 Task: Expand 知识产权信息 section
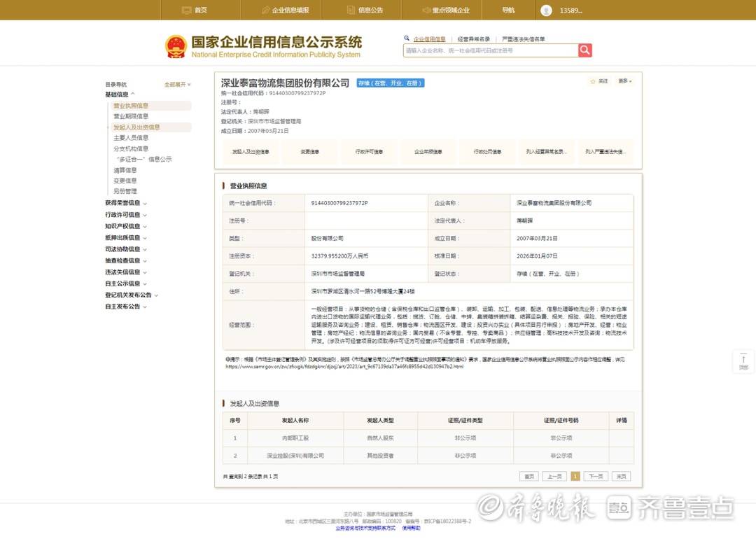click(x=126, y=226)
